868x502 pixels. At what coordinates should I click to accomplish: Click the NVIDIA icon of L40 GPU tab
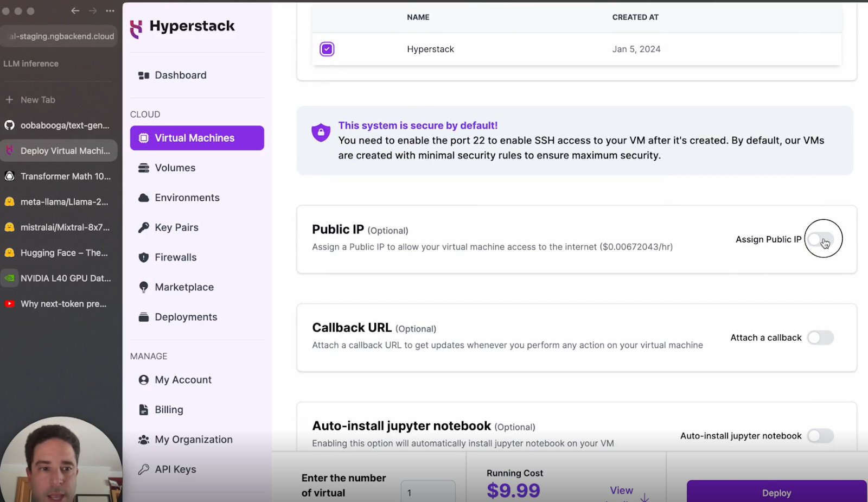coord(9,278)
